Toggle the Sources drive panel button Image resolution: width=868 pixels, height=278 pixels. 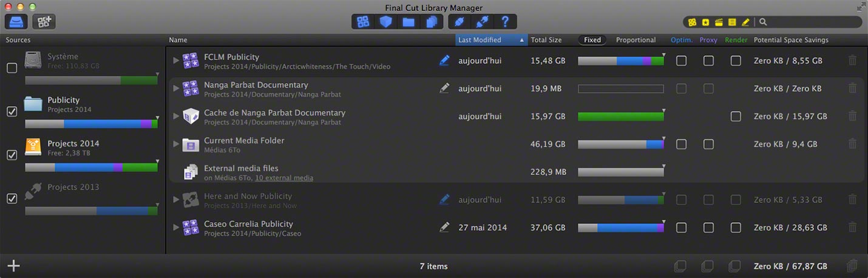pos(16,21)
